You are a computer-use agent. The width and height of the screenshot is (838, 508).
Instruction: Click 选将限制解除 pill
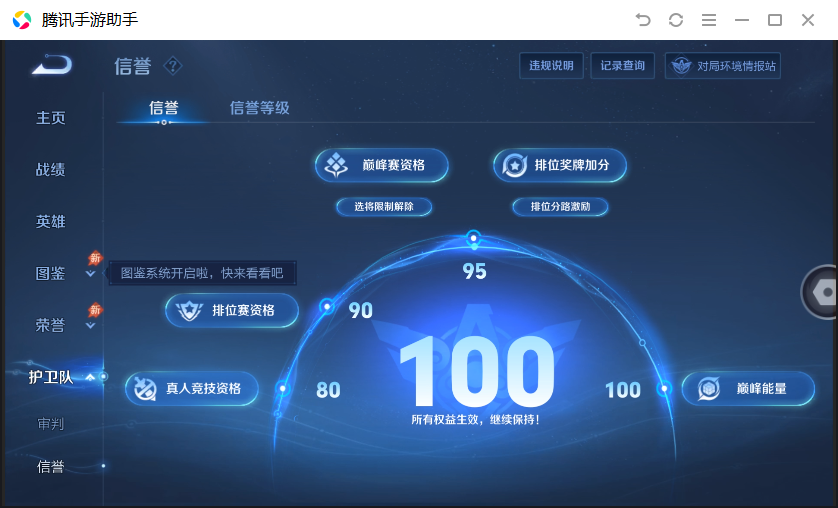pos(384,207)
